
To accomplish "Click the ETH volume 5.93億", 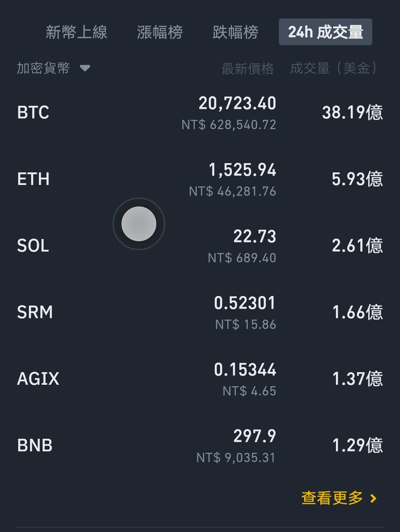I will tap(357, 179).
